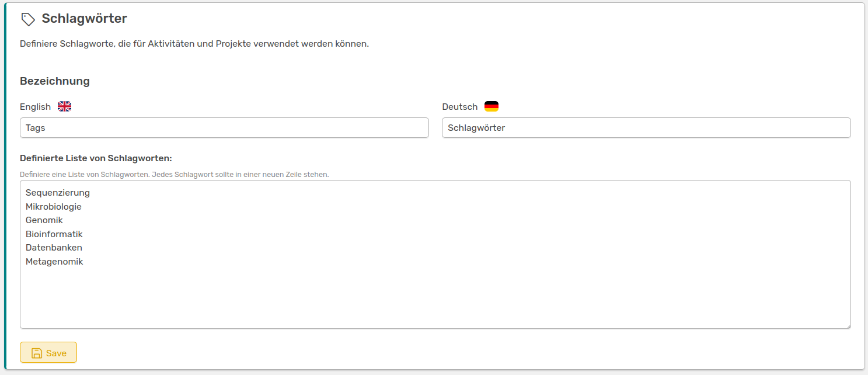
Task: Click the 'Definierte Liste von Schlagworten' label
Action: pyautogui.click(x=96, y=158)
